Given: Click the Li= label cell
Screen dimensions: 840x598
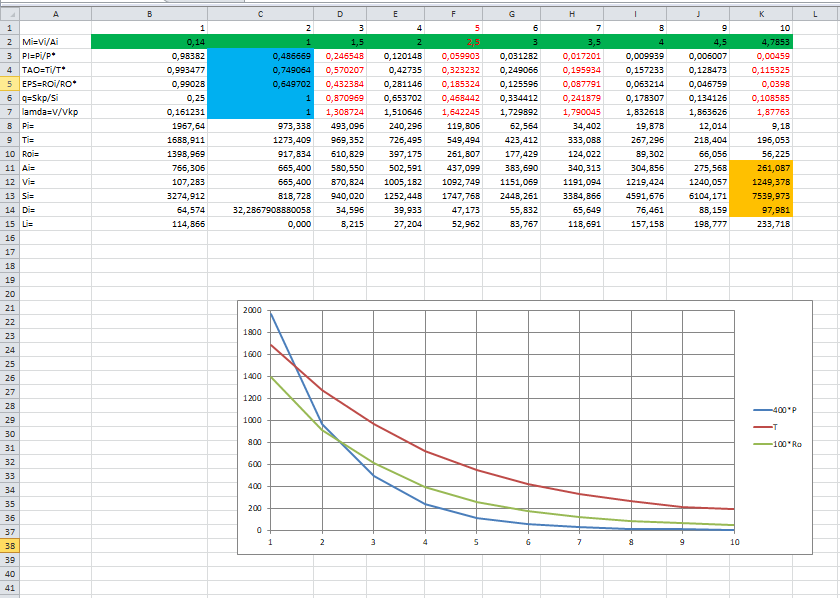Looking at the screenshot, I should 55,225.
